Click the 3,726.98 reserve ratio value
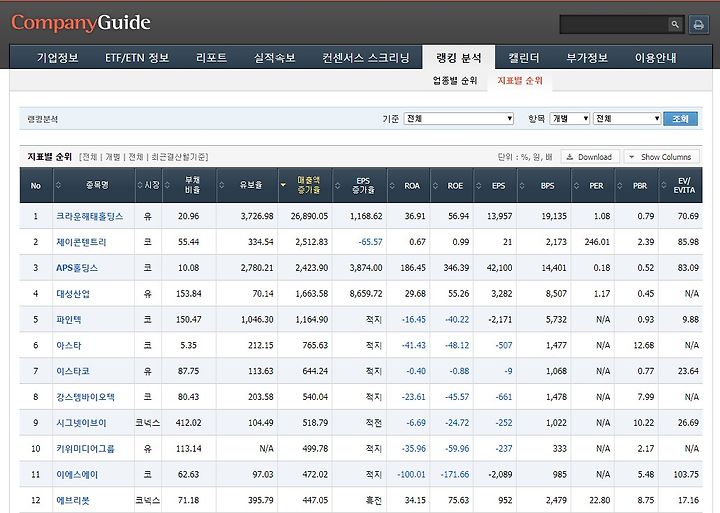 pos(257,216)
